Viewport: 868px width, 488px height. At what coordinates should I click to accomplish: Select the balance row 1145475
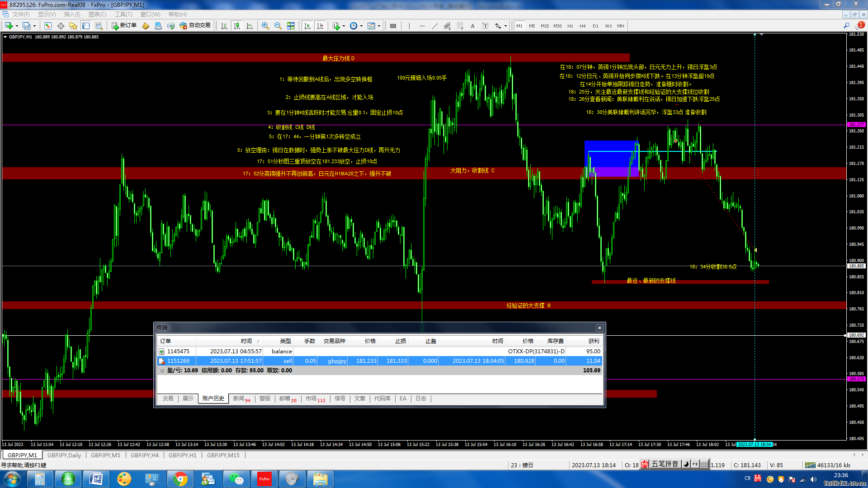click(x=379, y=352)
